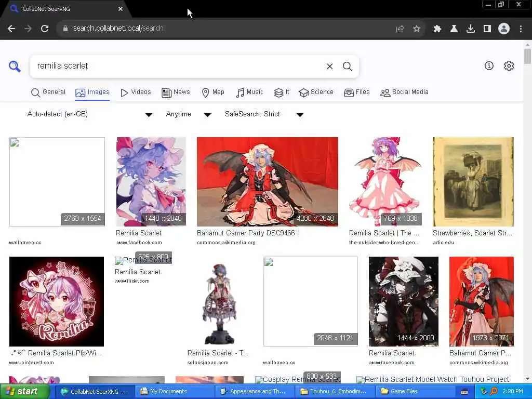Image resolution: width=532 pixels, height=399 pixels.
Task: Click the scrollbar down arrow
Action: click(527, 379)
